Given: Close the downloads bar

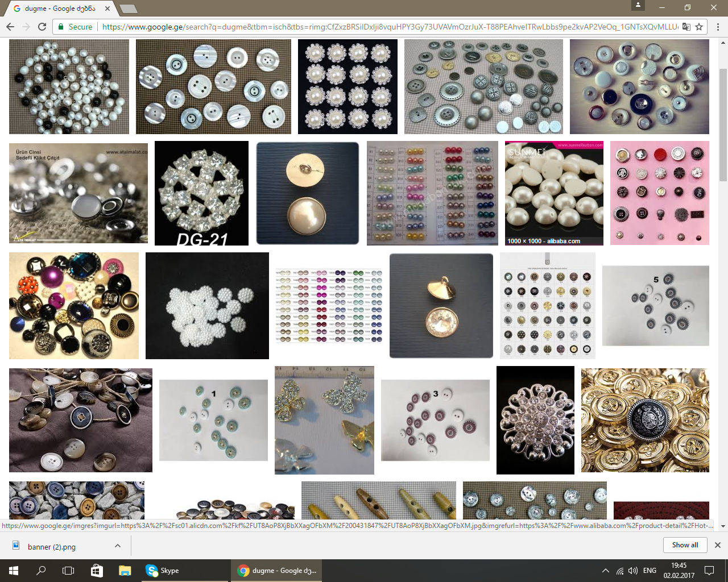Looking at the screenshot, I should (718, 545).
